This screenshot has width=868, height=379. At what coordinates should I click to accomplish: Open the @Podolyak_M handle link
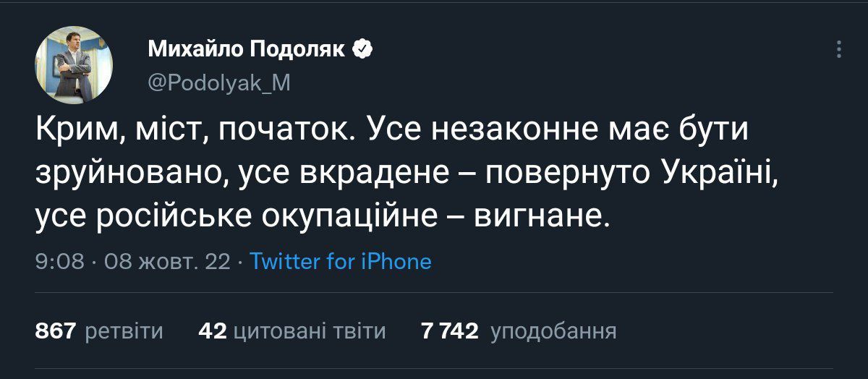pyautogui.click(x=218, y=84)
